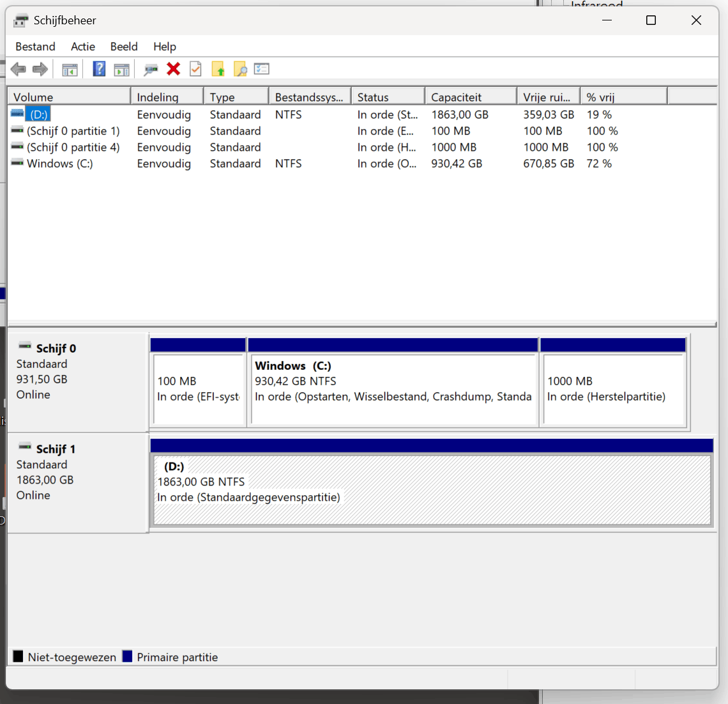
Task: Click the checkmark properties toolbar icon
Action: (x=195, y=69)
